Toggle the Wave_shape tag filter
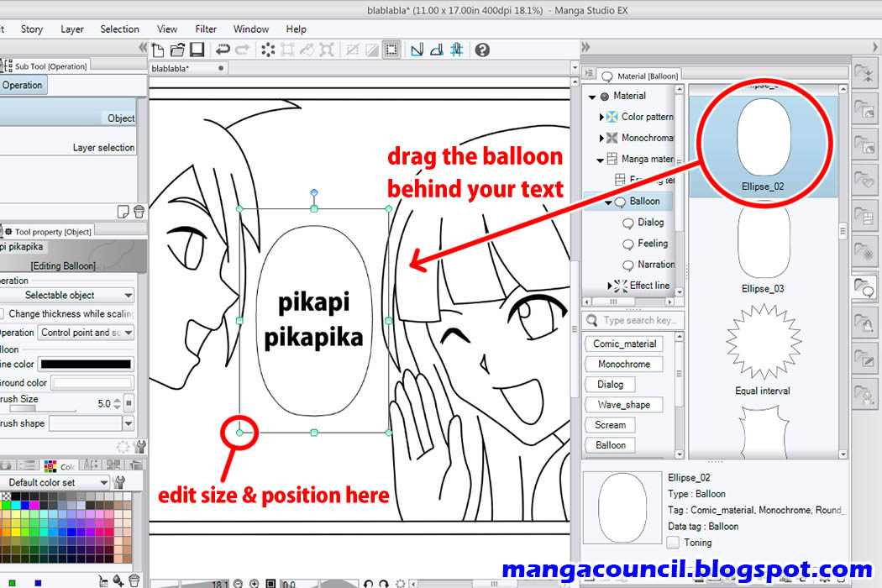 (x=624, y=405)
